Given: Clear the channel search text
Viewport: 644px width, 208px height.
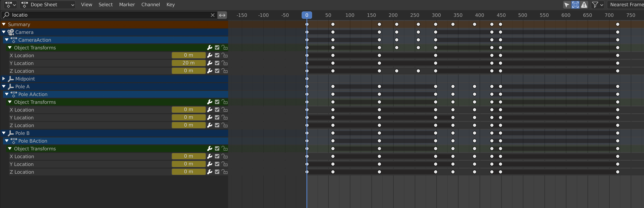Looking at the screenshot, I should click(x=213, y=15).
